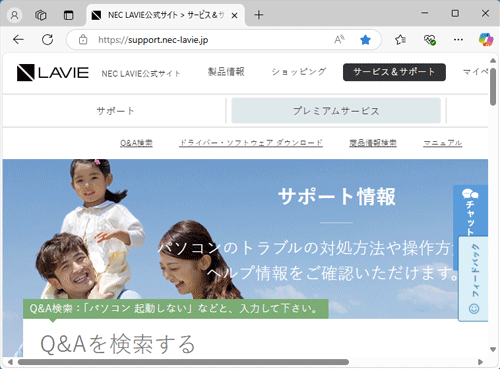This screenshot has height=369, width=500.
Task: Go back to previous page
Action: click(x=18, y=40)
